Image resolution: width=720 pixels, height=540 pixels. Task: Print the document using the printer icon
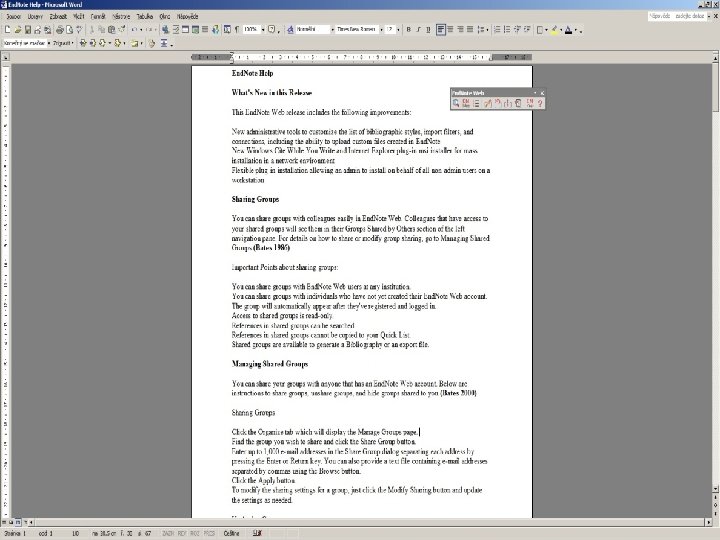click(60, 30)
